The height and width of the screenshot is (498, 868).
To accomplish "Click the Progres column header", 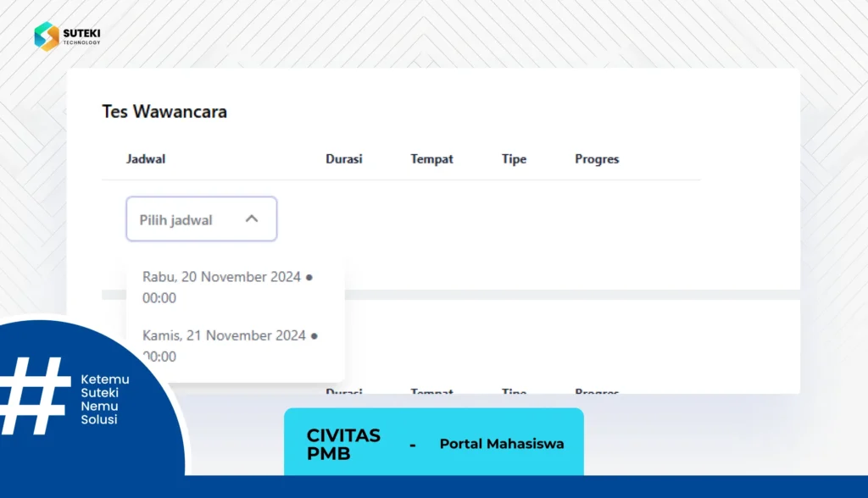I will (597, 159).
